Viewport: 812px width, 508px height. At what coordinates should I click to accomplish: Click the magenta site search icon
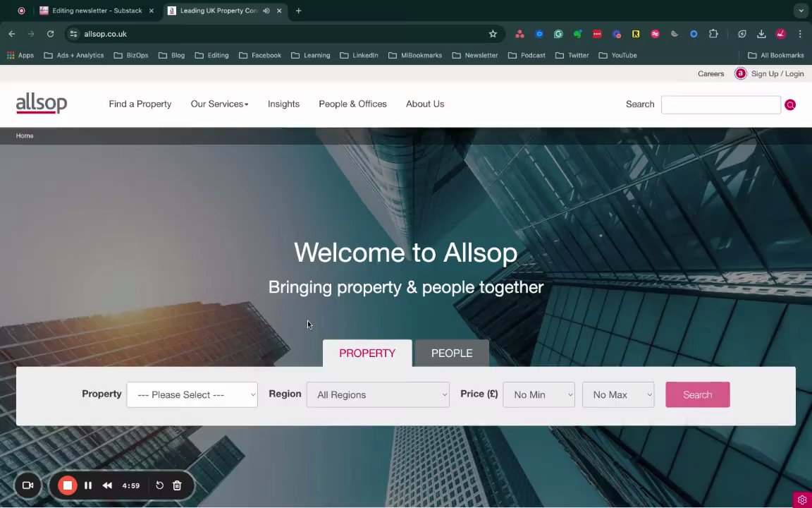tap(789, 104)
